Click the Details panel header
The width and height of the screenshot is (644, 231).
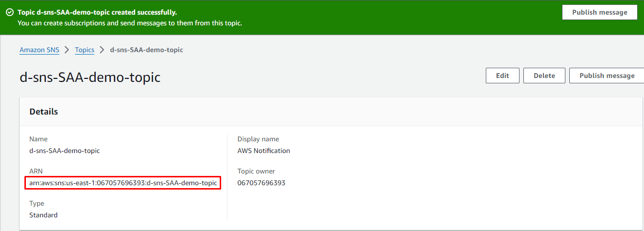coord(43,112)
